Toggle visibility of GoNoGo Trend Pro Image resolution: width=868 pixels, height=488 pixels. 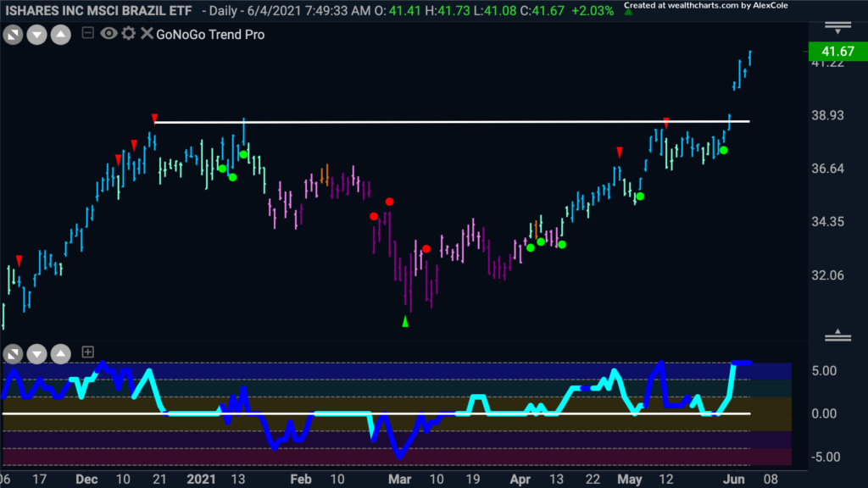[x=108, y=33]
